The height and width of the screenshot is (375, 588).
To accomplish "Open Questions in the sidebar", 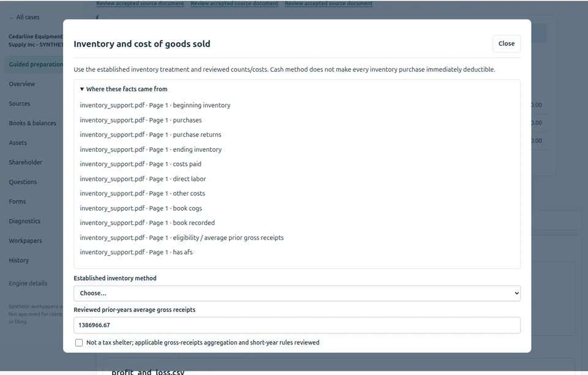I will point(23,182).
